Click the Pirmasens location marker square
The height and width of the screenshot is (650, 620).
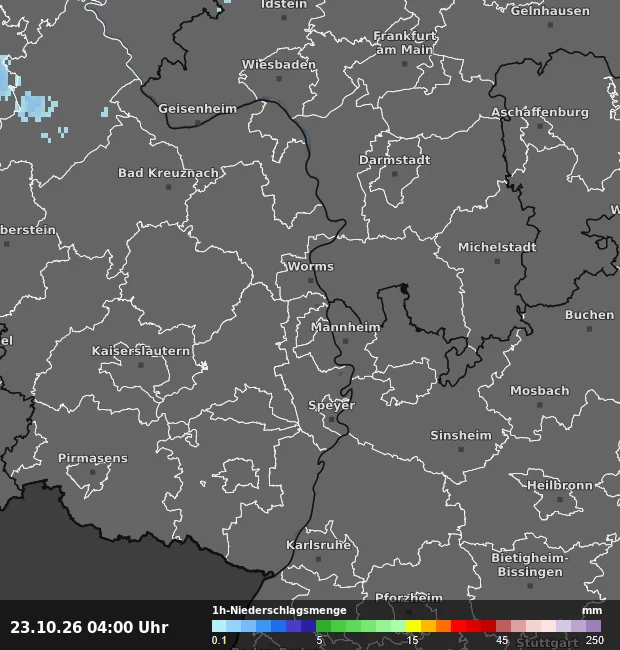93,472
